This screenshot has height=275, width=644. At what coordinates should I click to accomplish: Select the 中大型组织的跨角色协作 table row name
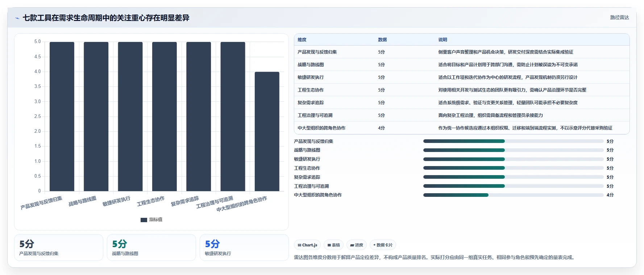(x=321, y=128)
